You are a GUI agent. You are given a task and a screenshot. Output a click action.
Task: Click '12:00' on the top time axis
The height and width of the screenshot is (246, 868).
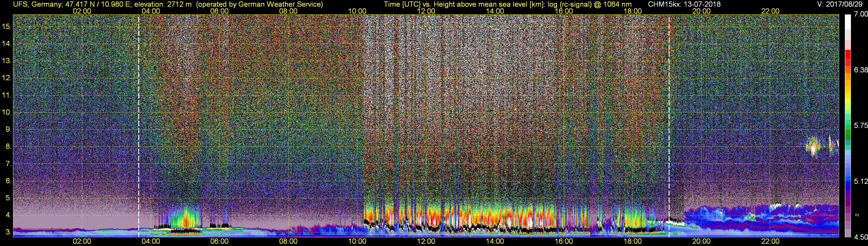(426, 11)
